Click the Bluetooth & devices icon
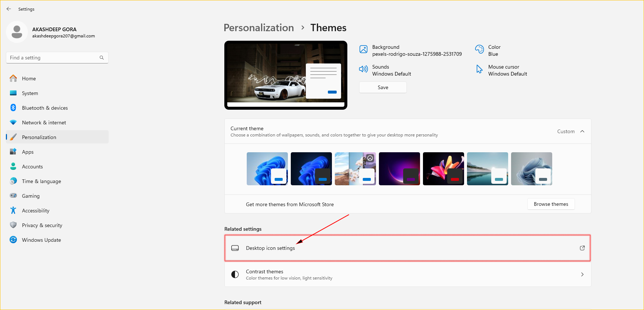The height and width of the screenshot is (310, 644). 13,108
